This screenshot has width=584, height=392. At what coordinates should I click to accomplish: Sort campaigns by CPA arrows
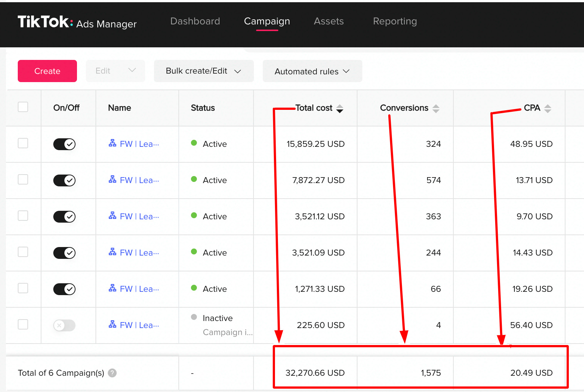[x=547, y=108]
